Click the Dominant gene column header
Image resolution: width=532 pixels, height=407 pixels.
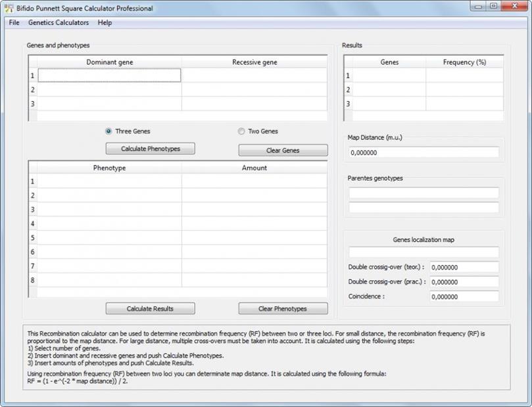point(109,62)
